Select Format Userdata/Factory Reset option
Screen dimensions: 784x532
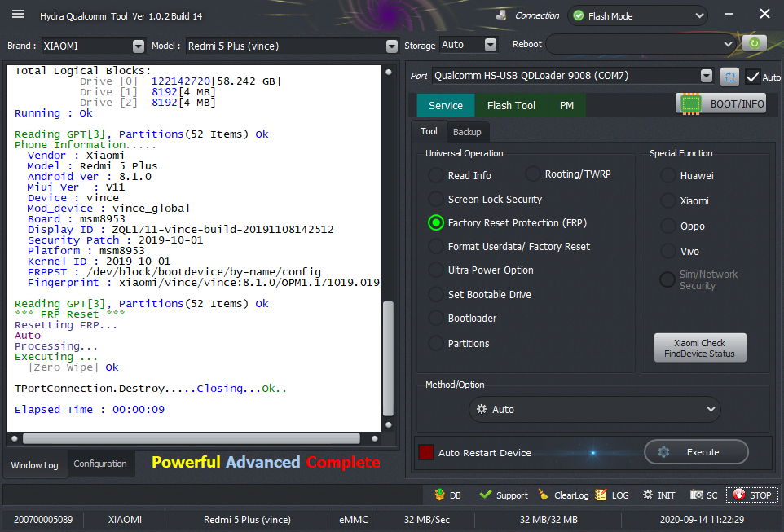tap(436, 247)
